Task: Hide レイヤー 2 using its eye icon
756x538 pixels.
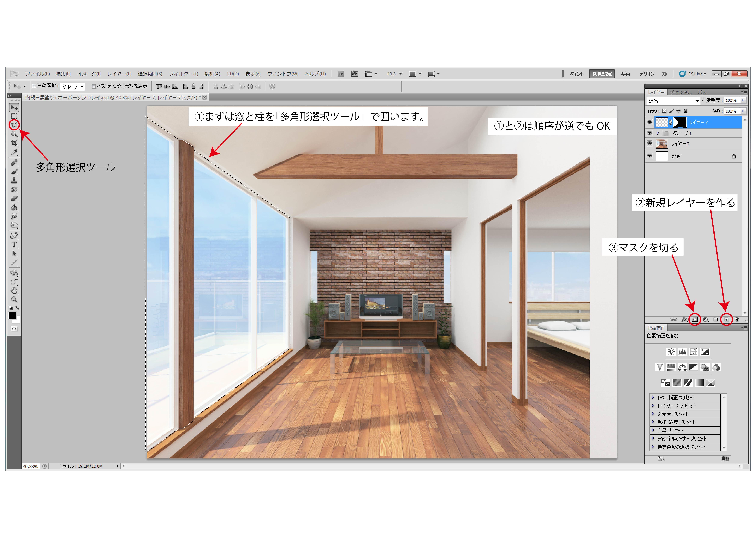Action: [649, 143]
